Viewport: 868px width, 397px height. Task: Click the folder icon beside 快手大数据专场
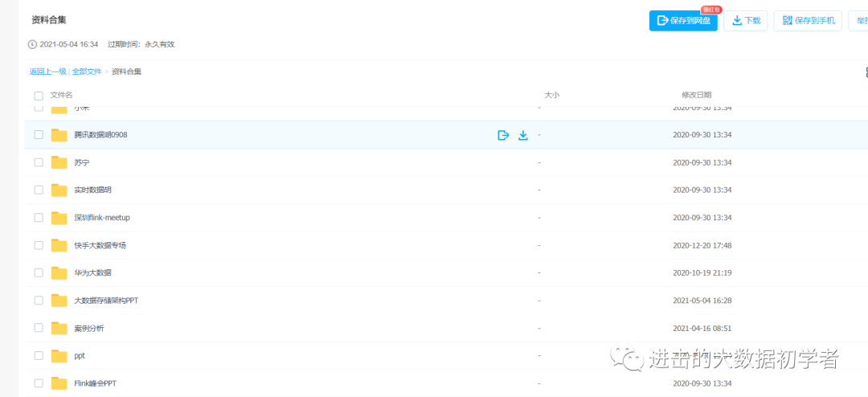59,245
